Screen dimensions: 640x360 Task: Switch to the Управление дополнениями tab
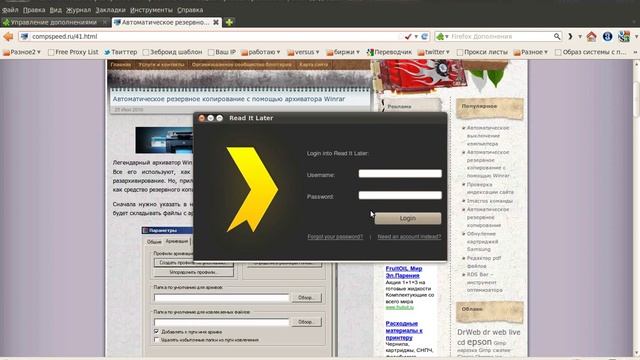55,22
